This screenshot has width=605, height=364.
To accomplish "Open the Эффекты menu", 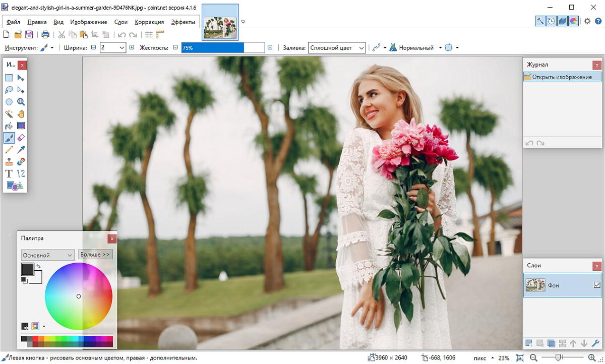I will [183, 22].
